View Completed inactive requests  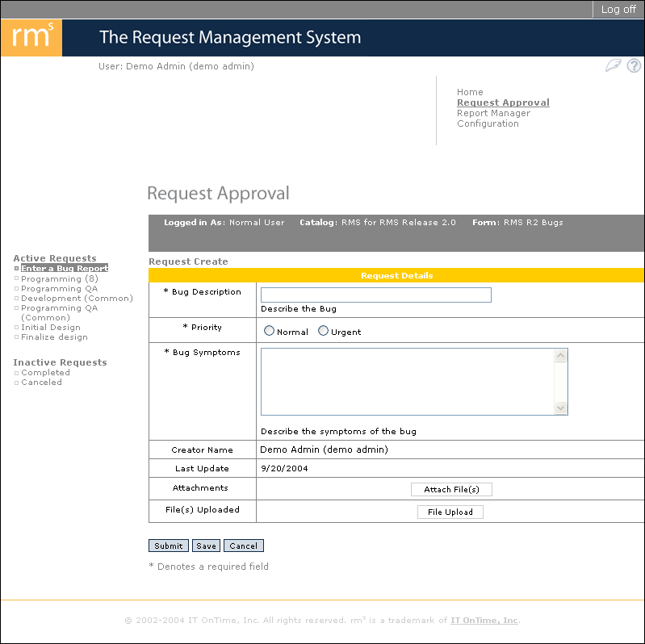point(45,373)
